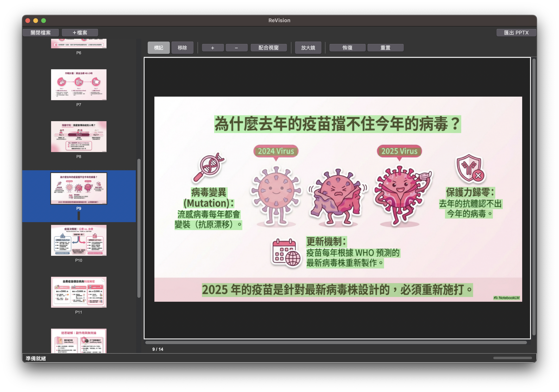Click the 恢復 restore button
The height and width of the screenshot is (392, 559).
point(347,48)
